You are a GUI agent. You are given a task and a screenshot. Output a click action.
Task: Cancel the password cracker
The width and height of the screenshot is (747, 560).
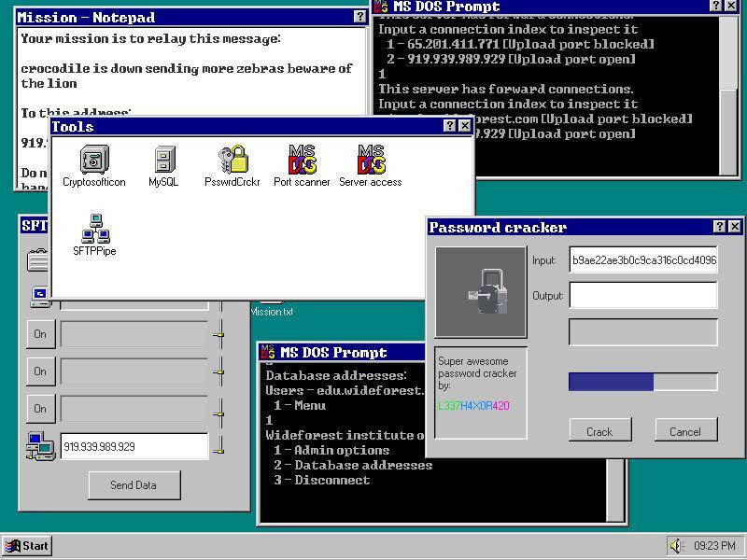[x=685, y=431]
